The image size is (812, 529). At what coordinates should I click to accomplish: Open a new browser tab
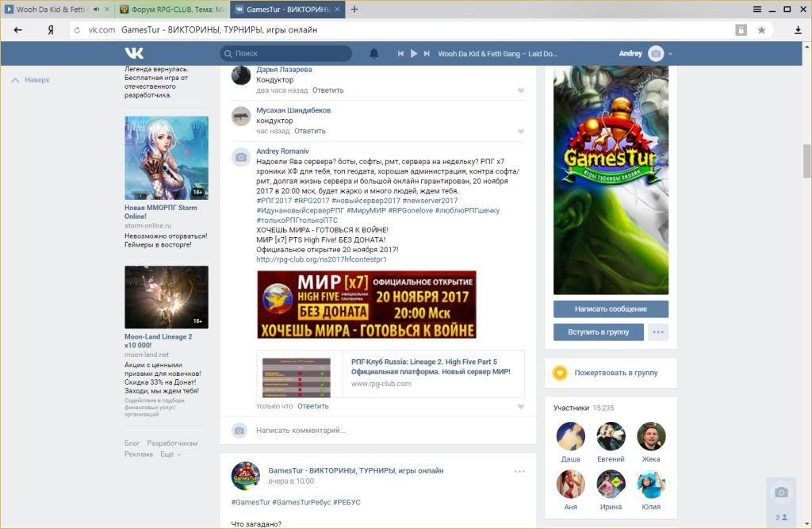(354, 10)
